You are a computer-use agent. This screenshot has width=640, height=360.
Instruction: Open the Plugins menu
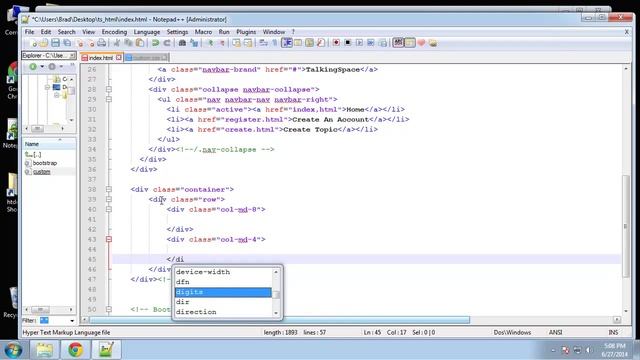(x=246, y=32)
